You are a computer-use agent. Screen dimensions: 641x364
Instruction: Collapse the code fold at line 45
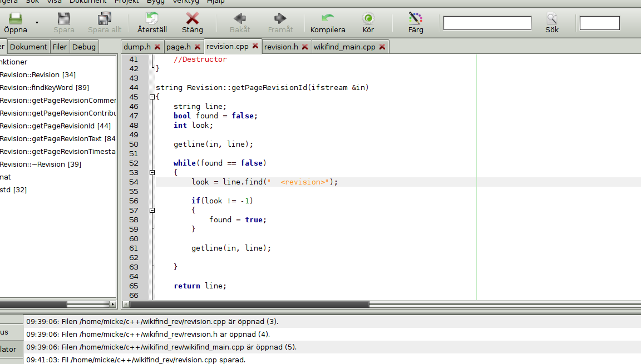tap(152, 97)
